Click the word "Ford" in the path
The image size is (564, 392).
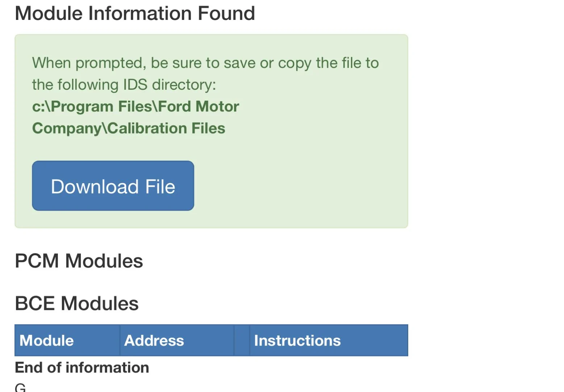tap(175, 106)
